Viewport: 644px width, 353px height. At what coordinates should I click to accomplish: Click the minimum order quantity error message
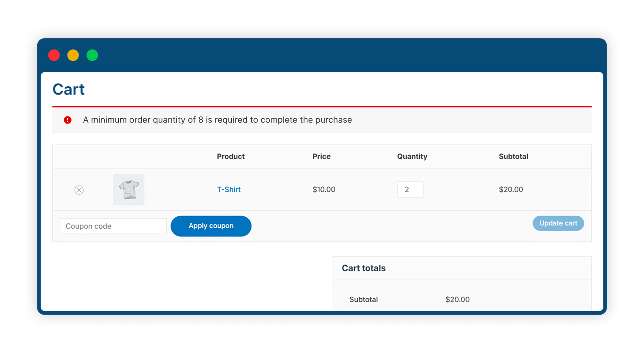(x=217, y=120)
